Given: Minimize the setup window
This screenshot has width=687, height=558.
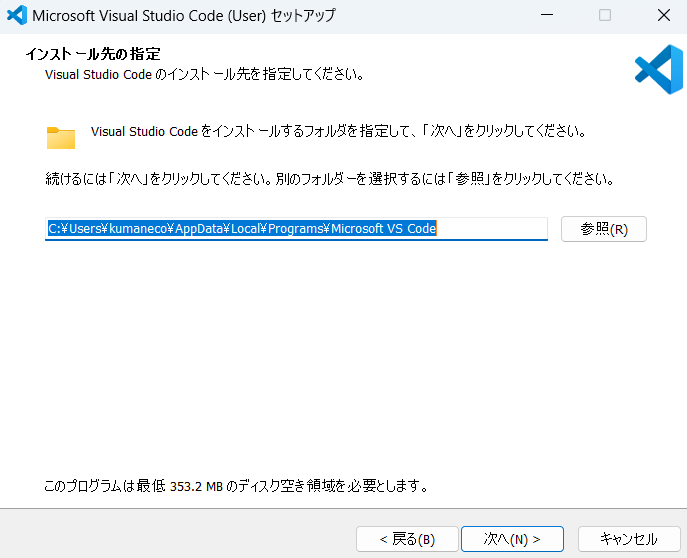Looking at the screenshot, I should point(547,15).
